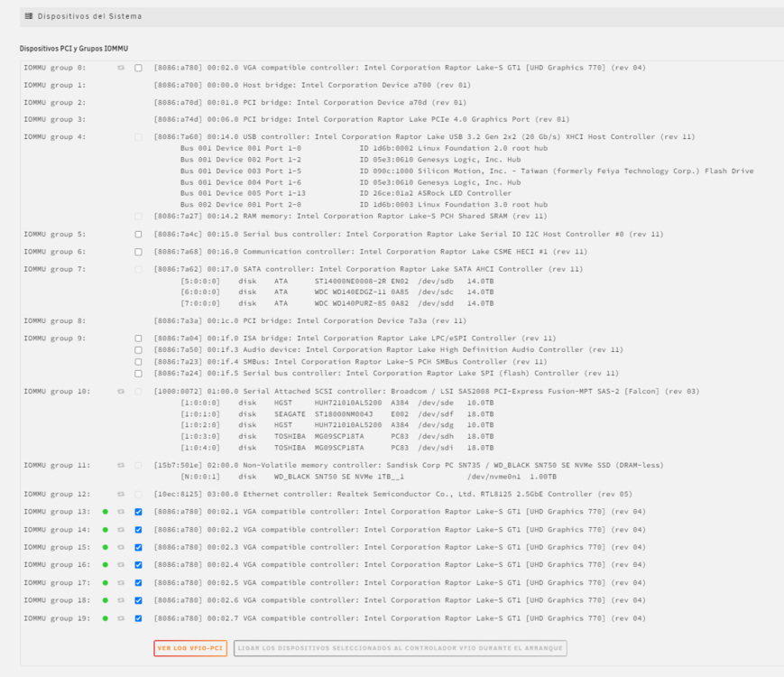The width and height of the screenshot is (784, 677).
Task: Click Ligar los dispositivos seleccionados VFIO button
Action: [x=400, y=648]
